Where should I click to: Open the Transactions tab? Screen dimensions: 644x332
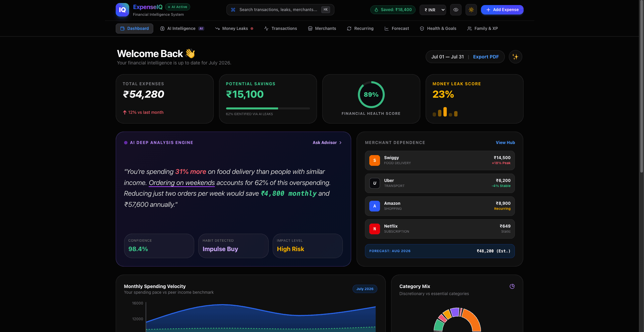(x=280, y=29)
